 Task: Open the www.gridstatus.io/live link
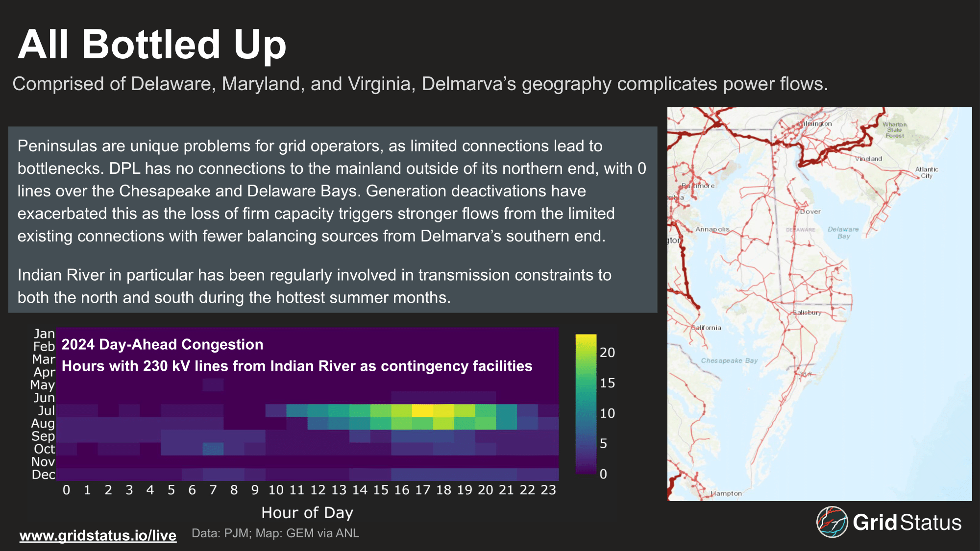[98, 535]
